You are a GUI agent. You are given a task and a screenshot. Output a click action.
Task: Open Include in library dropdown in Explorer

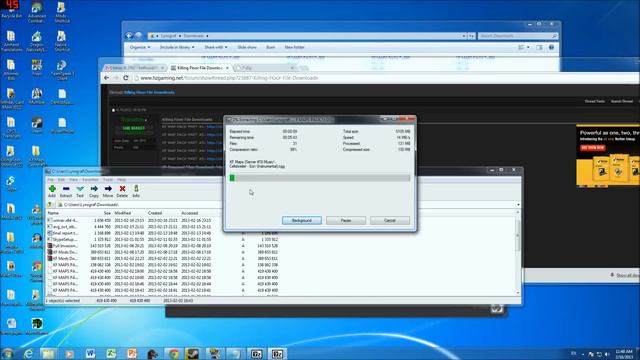click(x=177, y=47)
